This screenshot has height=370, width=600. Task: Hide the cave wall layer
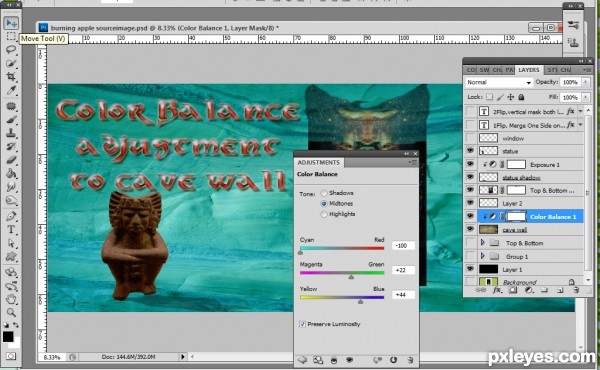tap(470, 230)
